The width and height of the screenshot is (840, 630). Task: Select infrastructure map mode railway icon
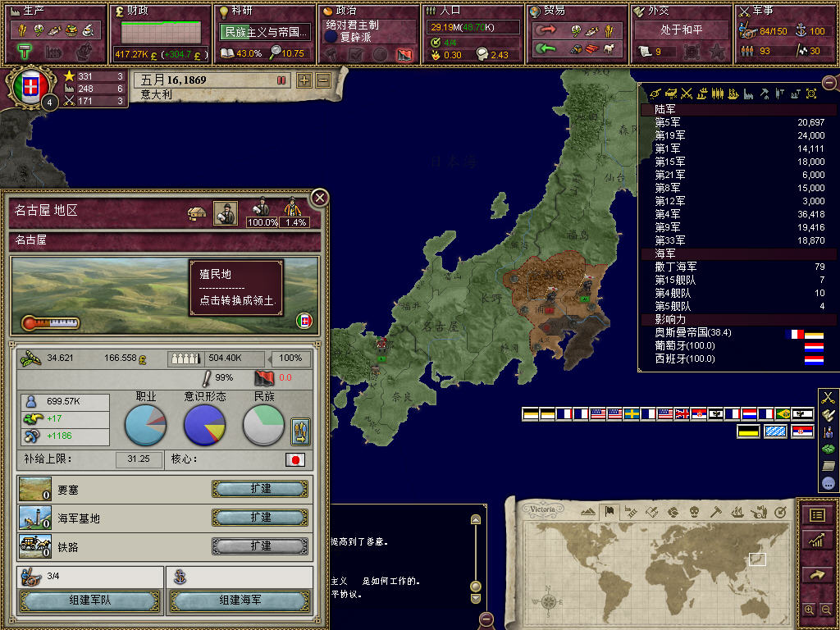631,512
